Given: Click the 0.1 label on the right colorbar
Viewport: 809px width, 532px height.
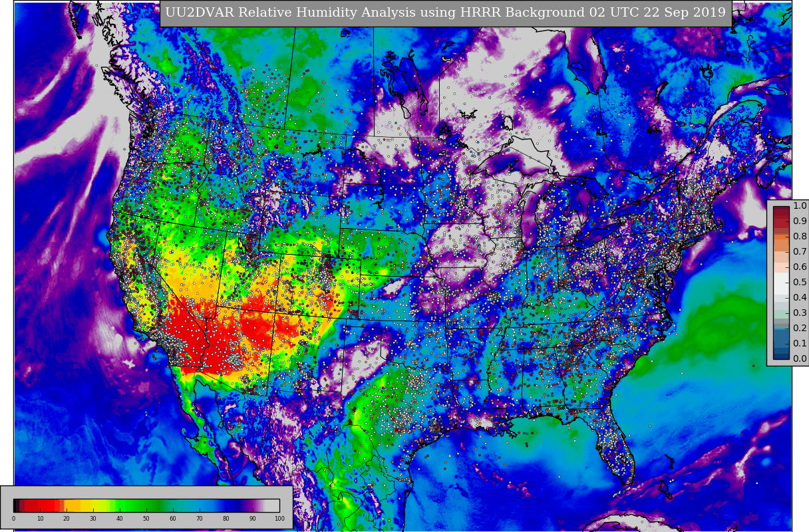Looking at the screenshot, I should point(800,343).
